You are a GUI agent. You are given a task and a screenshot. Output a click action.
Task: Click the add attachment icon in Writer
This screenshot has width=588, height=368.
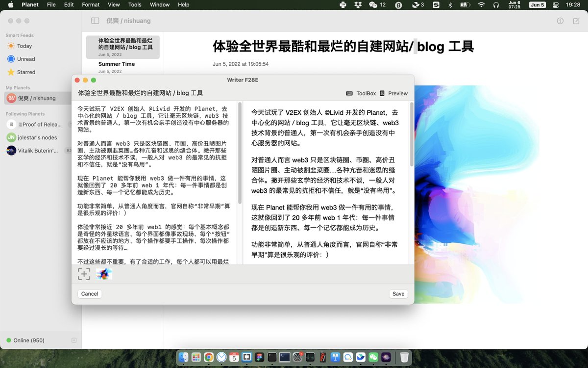[84, 274]
